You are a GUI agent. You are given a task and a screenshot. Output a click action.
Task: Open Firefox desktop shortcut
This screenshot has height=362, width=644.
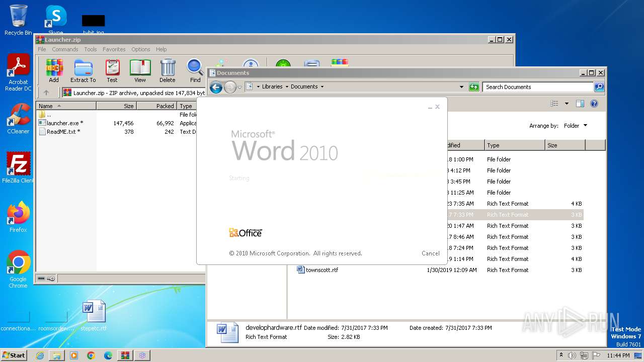coord(18,217)
